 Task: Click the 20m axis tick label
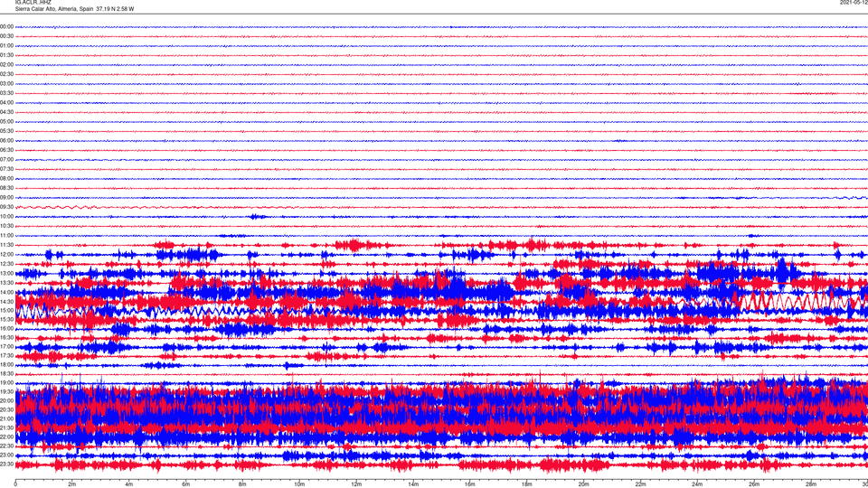click(584, 484)
